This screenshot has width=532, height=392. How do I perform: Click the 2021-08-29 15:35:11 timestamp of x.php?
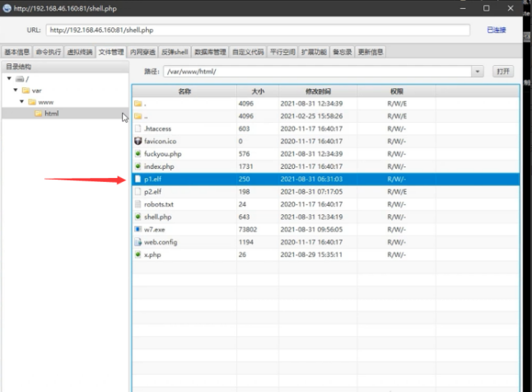[x=311, y=254]
